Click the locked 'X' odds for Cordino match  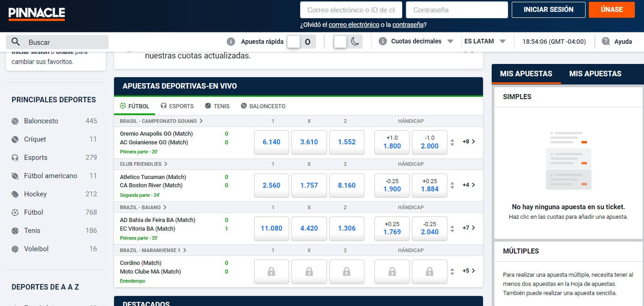point(309,272)
